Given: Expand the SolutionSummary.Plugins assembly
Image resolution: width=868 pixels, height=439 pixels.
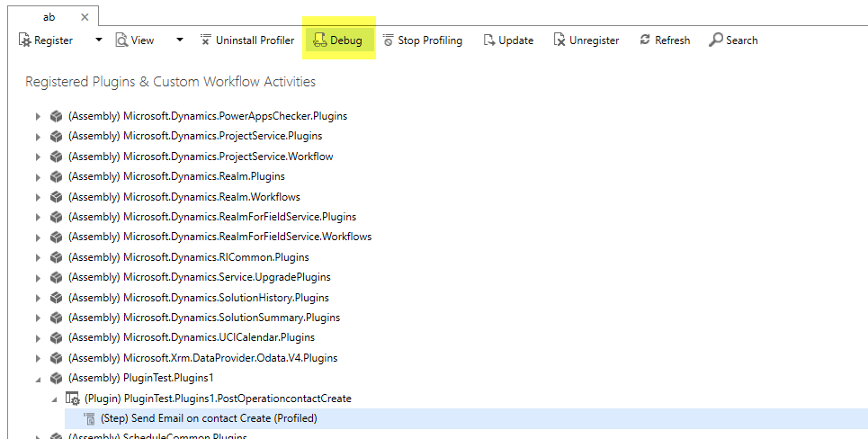Looking at the screenshot, I should pos(38,318).
